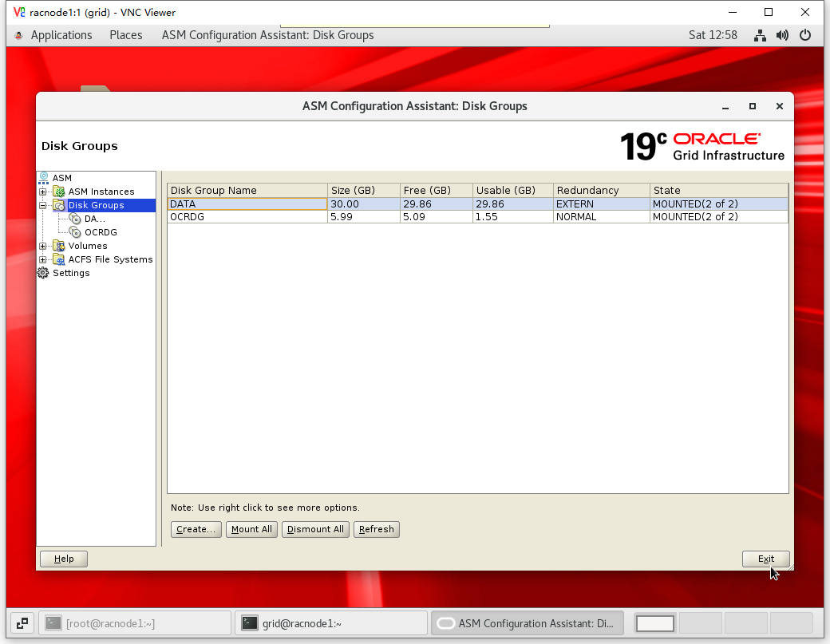The image size is (830, 644).
Task: Switch to grid@racnode1 terminal in taskbar
Action: pos(330,623)
